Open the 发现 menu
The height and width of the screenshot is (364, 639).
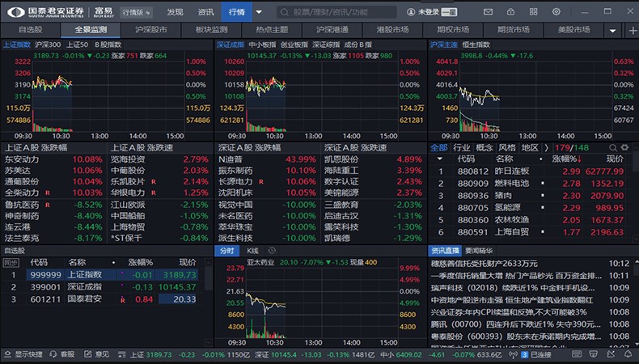pos(175,12)
